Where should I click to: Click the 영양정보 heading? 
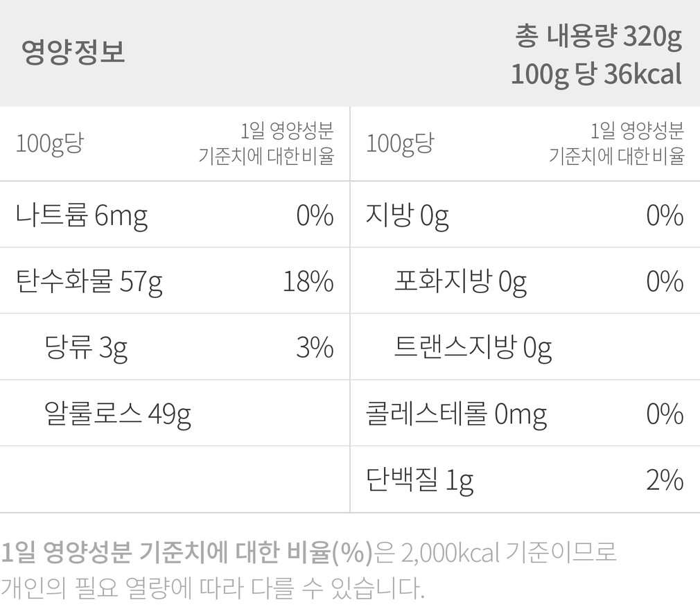pos(73,53)
